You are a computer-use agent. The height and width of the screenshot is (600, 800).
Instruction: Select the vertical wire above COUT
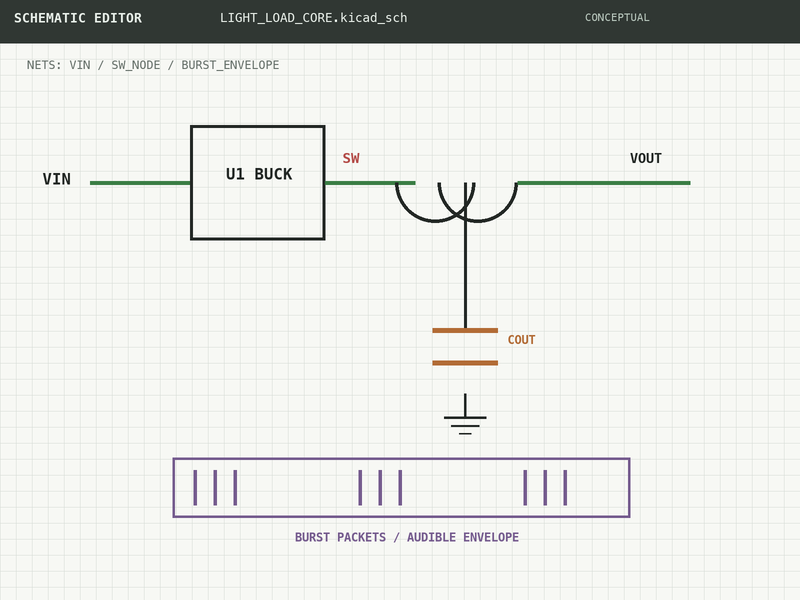[x=465, y=255]
